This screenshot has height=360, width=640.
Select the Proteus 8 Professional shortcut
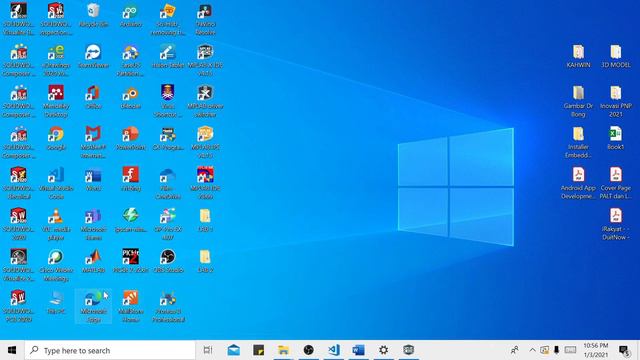point(168,306)
